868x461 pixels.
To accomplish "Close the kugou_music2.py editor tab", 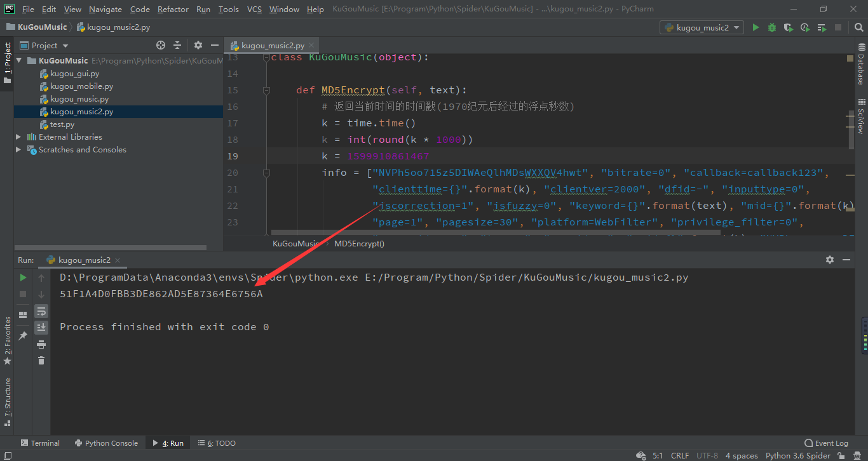I will point(311,46).
